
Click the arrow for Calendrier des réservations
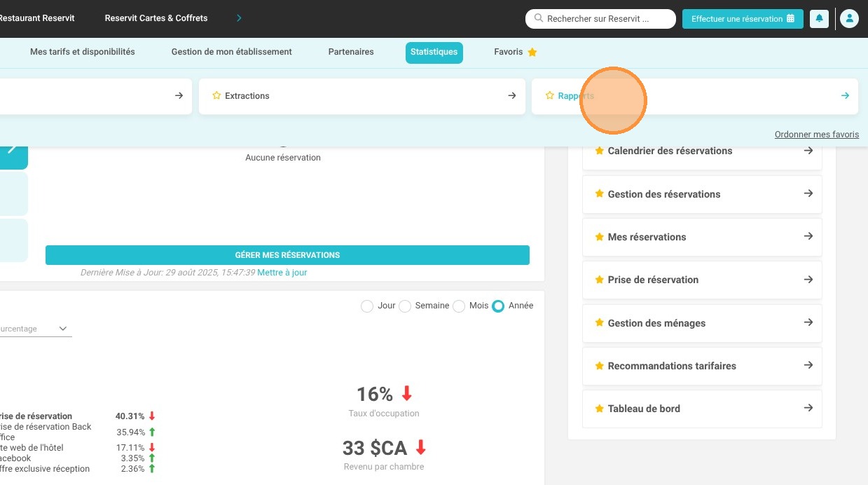808,150
